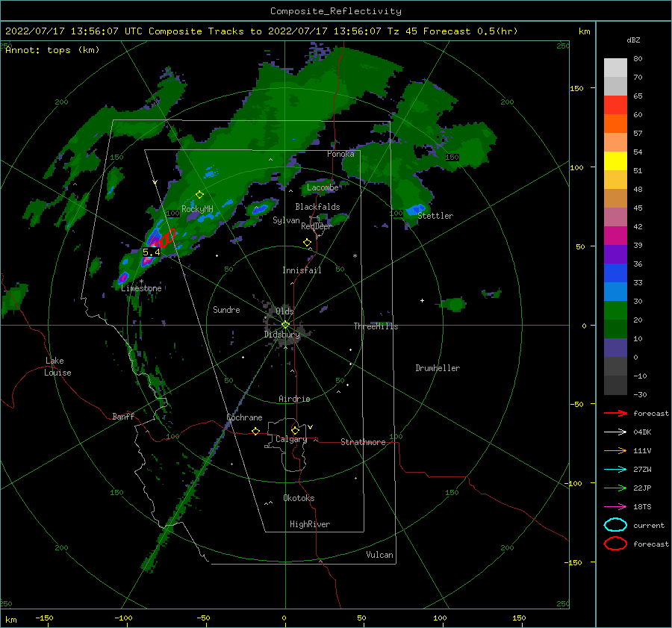The image size is (672, 628).
Task: Click the red forecast arrow in legend
Action: click(615, 413)
